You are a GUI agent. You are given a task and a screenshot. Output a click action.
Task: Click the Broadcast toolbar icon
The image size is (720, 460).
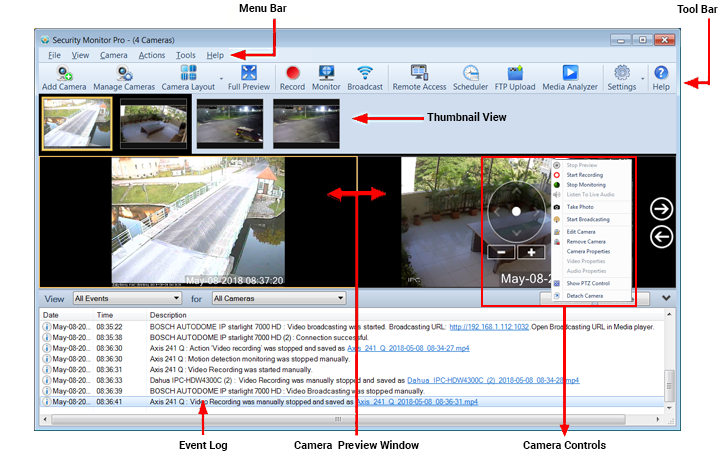point(365,74)
